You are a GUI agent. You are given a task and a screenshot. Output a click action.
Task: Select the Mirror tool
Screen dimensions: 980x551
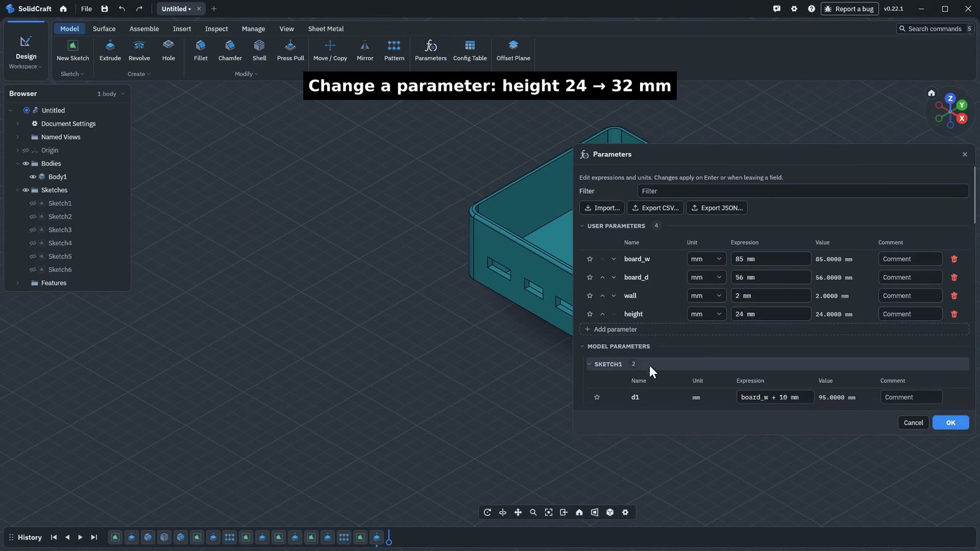(x=365, y=51)
